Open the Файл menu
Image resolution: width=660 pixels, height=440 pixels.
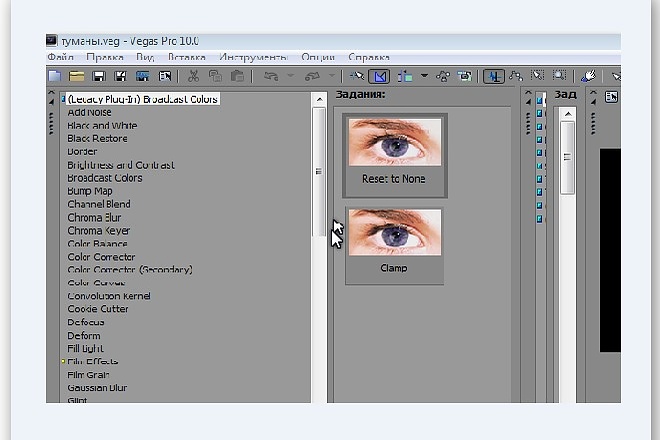pyautogui.click(x=61, y=57)
